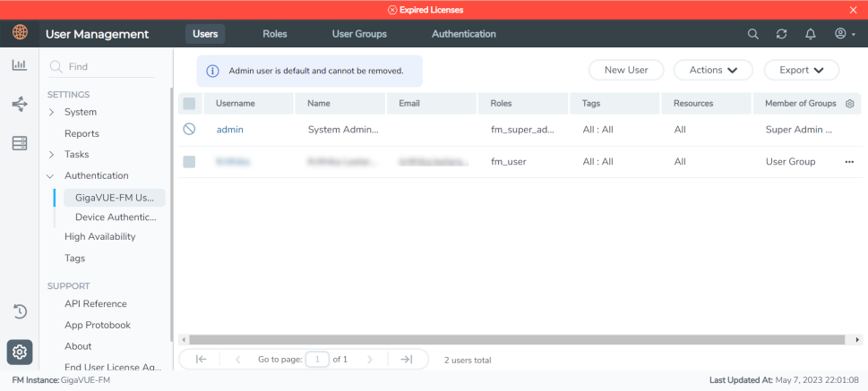The image size is (868, 391).
Task: Click the search magnifier in top bar
Action: 753,34
